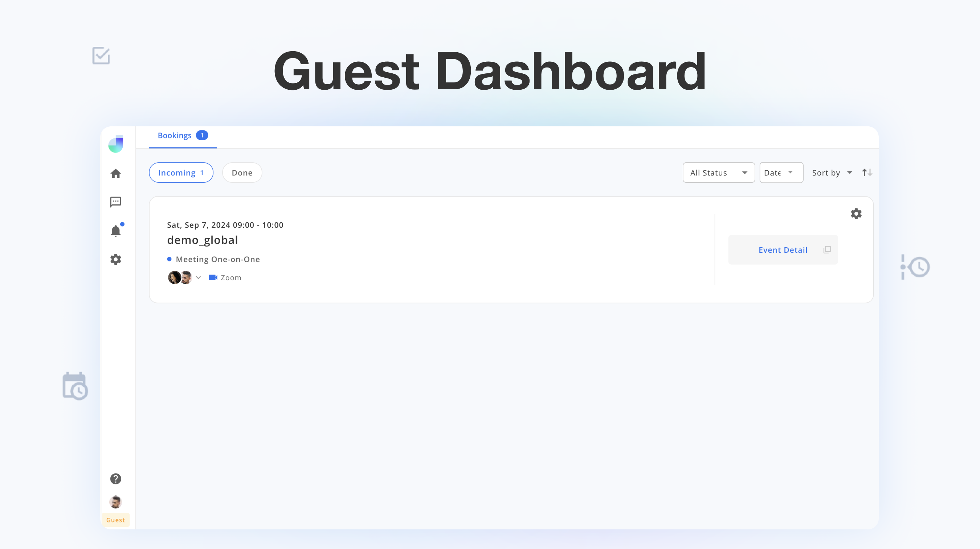
Task: Click the Notifications bell icon
Action: pos(116,230)
